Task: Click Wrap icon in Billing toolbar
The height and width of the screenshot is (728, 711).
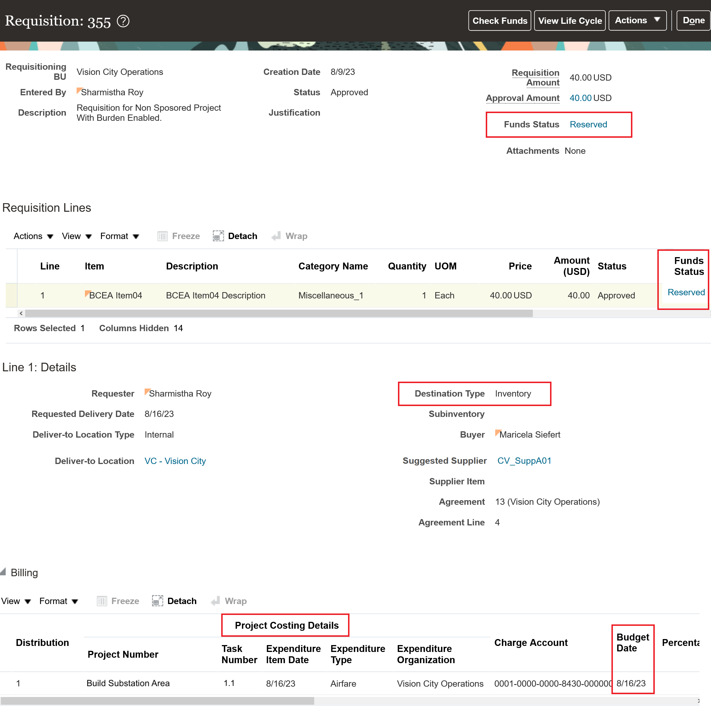Action: tap(215, 601)
